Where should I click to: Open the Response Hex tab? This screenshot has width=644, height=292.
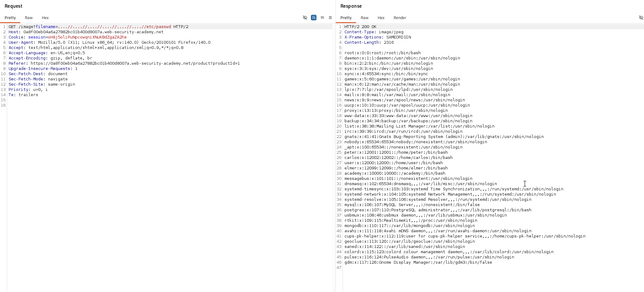point(381,18)
